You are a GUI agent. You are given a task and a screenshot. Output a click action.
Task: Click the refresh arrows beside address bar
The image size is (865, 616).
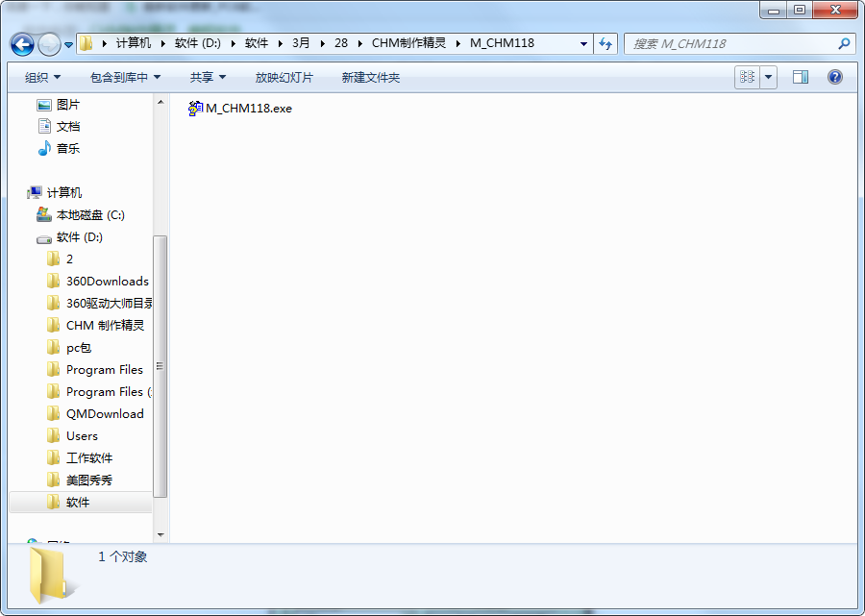[x=605, y=43]
